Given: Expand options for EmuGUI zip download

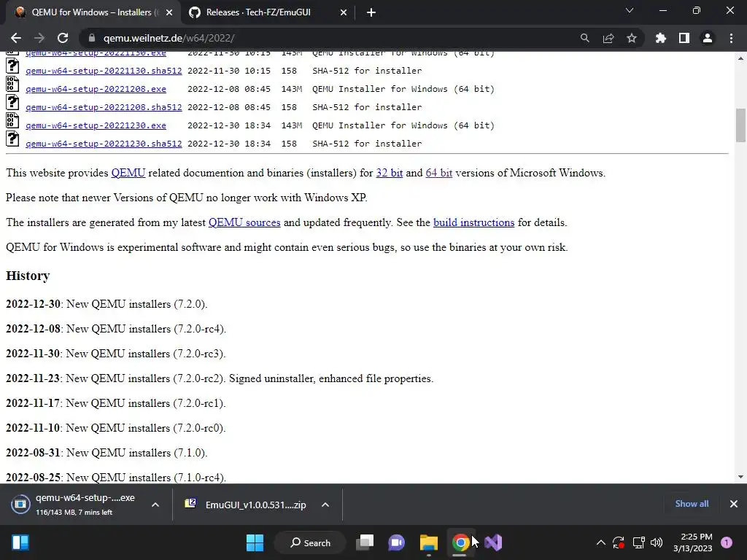Looking at the screenshot, I should (325, 505).
